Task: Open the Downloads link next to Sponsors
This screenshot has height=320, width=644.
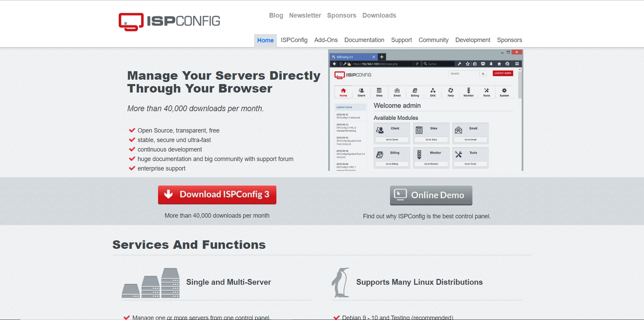Action: [x=379, y=16]
